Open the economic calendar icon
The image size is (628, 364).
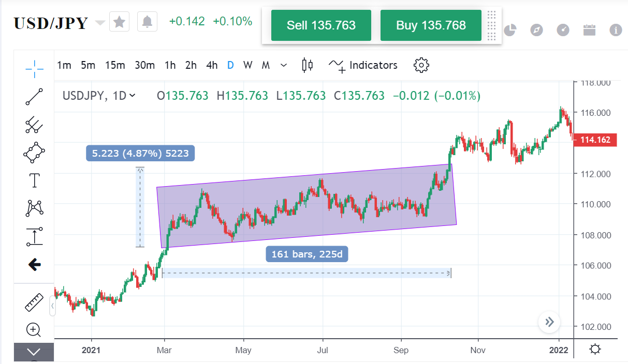tap(590, 30)
